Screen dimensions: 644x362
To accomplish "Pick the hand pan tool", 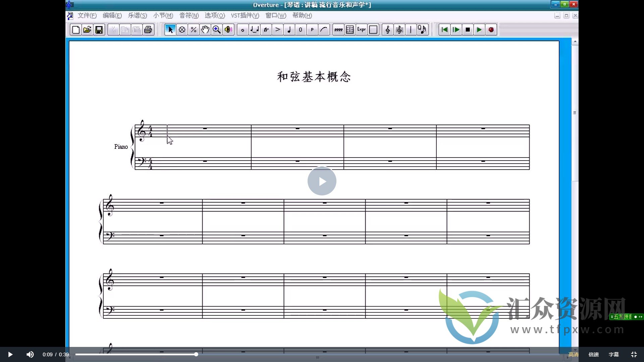I will pos(205,29).
